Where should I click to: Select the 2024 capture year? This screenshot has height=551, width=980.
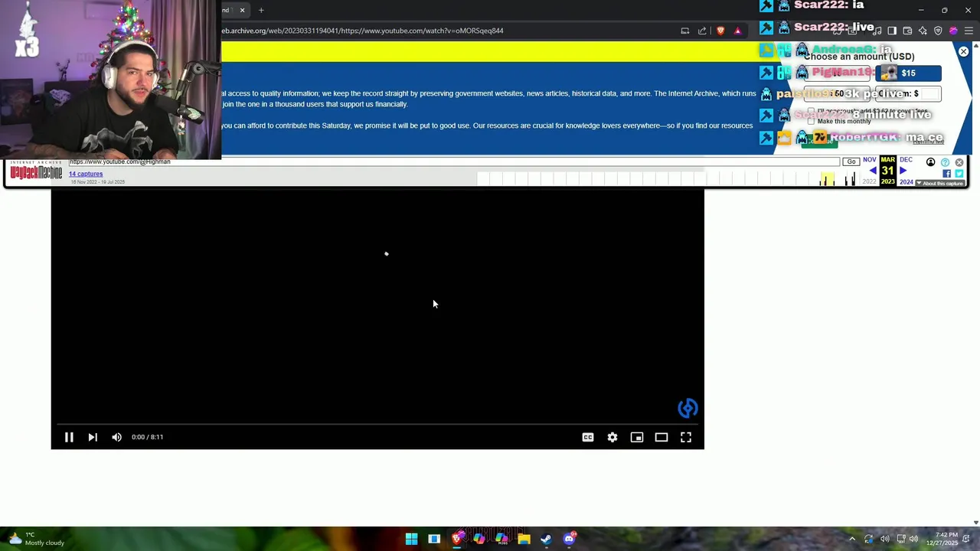[x=906, y=182]
